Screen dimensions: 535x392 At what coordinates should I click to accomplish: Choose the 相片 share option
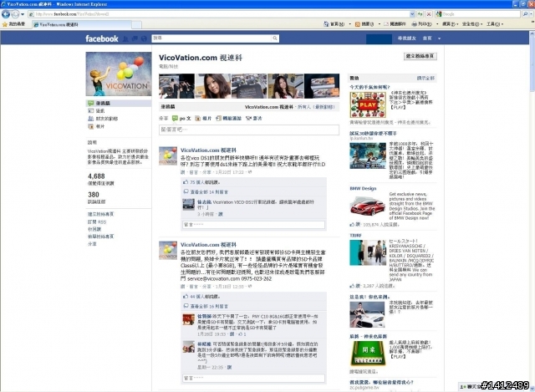coord(203,119)
